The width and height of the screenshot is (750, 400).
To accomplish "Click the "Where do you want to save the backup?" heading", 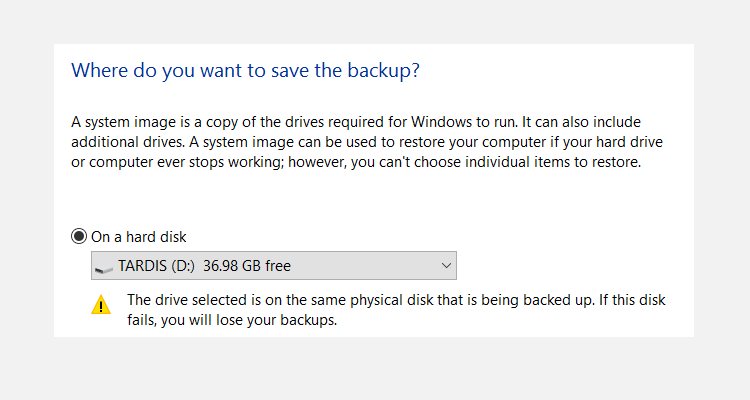I will click(245, 71).
